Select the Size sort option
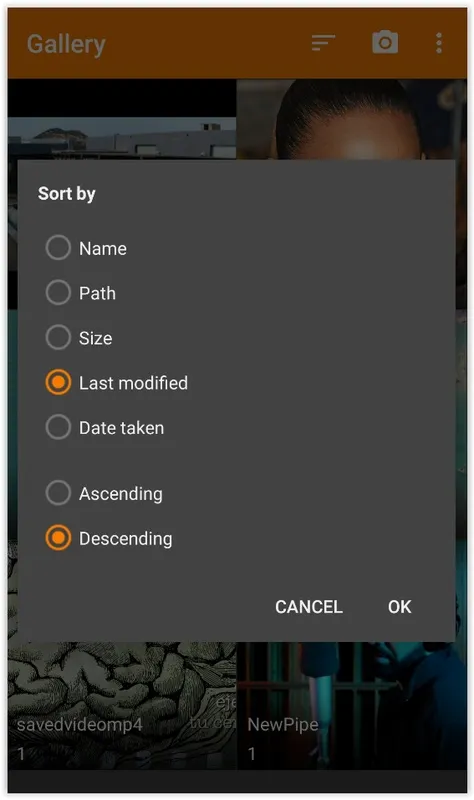Screen dimensions: 474x800 pos(58,338)
